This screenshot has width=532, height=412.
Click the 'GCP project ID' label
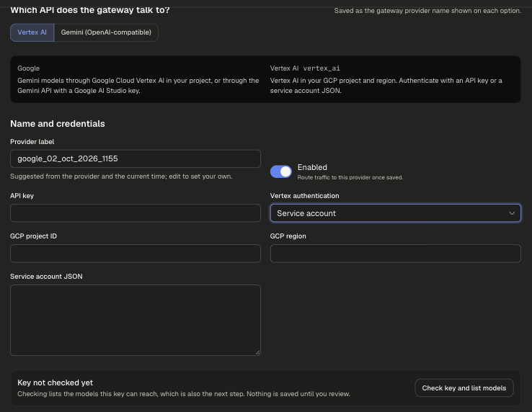click(x=33, y=236)
